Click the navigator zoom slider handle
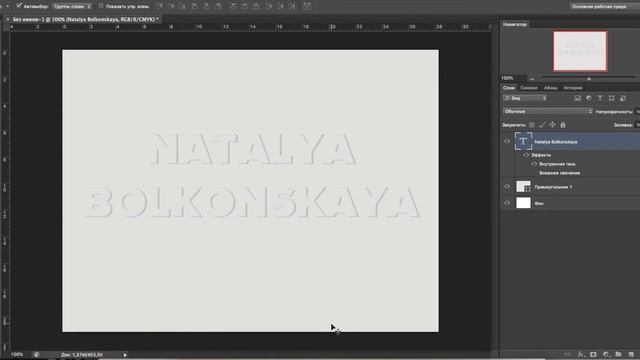640x360 pixels. [589, 78]
